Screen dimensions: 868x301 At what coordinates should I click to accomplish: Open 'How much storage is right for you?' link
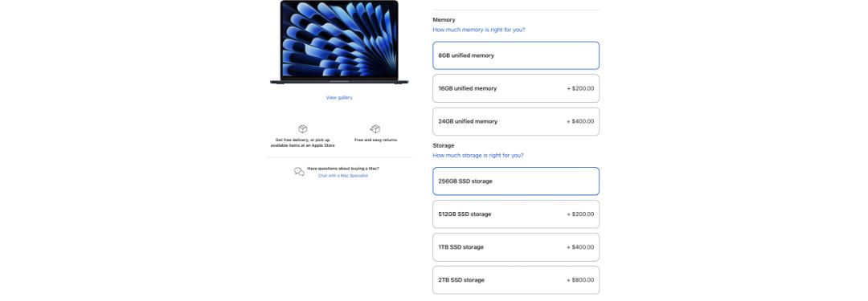pyautogui.click(x=478, y=156)
